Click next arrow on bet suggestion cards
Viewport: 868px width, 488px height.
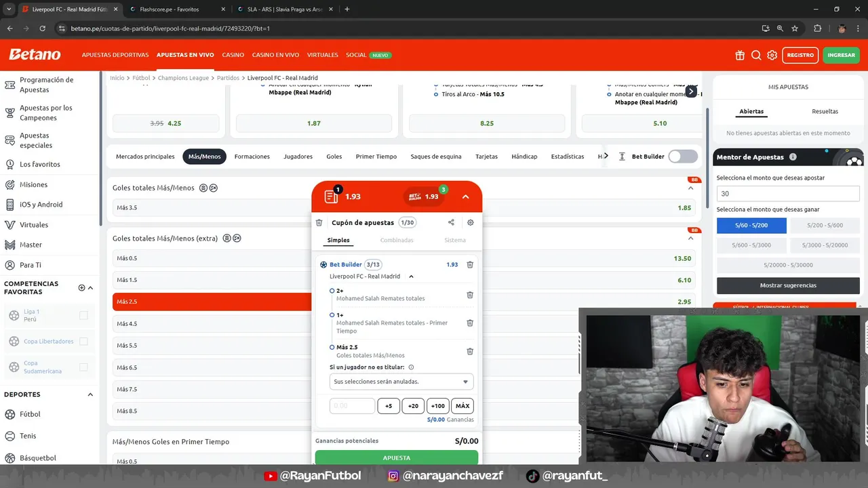(x=691, y=91)
